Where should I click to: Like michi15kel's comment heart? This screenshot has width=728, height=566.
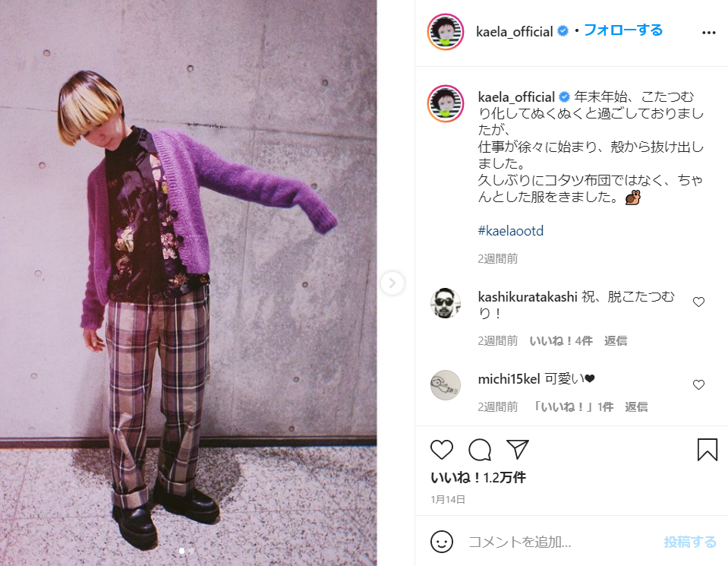pyautogui.click(x=698, y=384)
